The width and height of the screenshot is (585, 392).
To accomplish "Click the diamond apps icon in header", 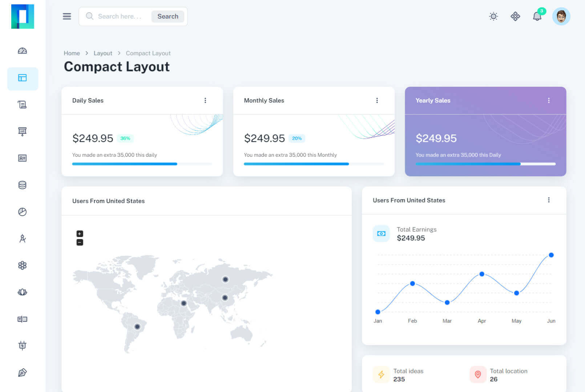I will pyautogui.click(x=515, y=16).
